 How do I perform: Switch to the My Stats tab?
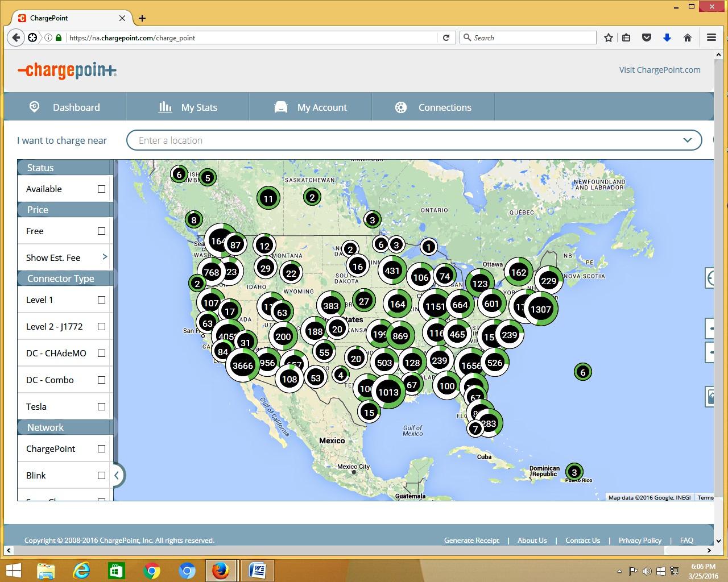(x=188, y=107)
